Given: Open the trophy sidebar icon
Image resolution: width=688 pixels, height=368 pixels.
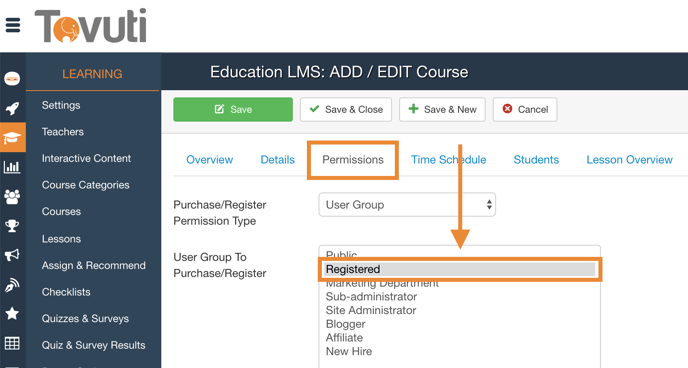Looking at the screenshot, I should click(x=12, y=226).
